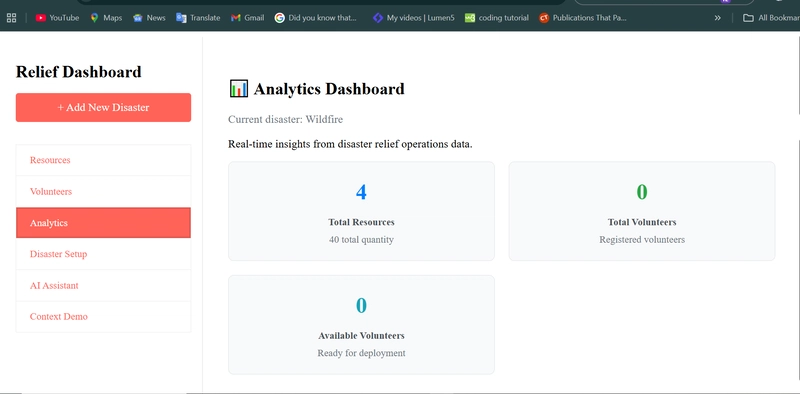Go to Volunteers in the sidebar
800x394 pixels.
[x=104, y=192]
